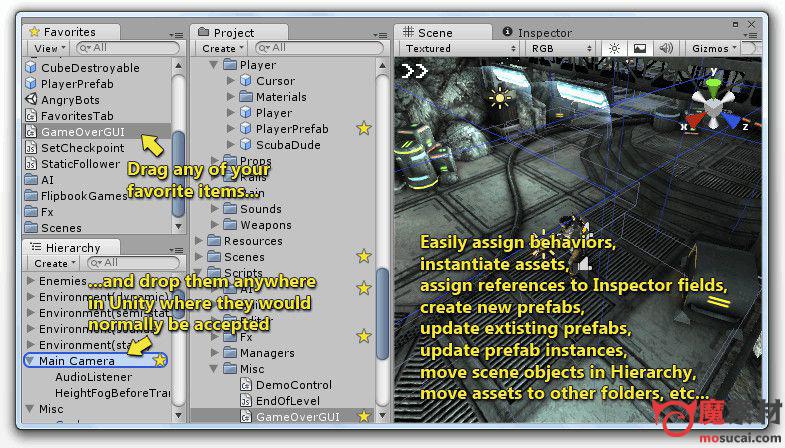This screenshot has width=785, height=448.
Task: Switch to the Favorites tab
Action: (x=70, y=32)
